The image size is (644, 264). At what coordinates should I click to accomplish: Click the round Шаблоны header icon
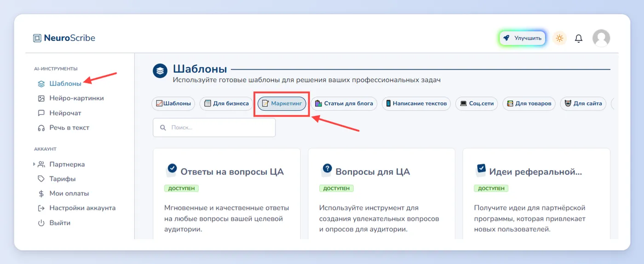(x=160, y=71)
